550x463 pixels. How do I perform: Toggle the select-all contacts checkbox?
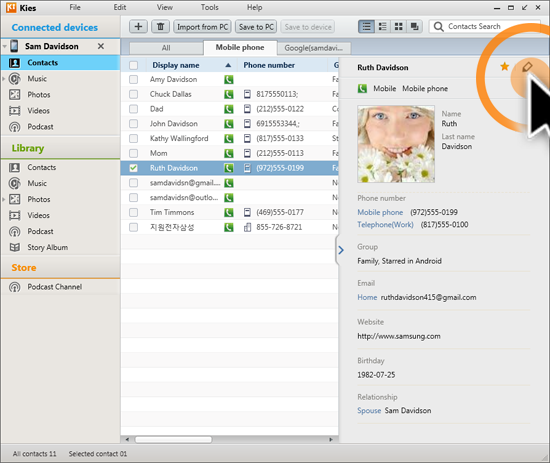(133, 65)
